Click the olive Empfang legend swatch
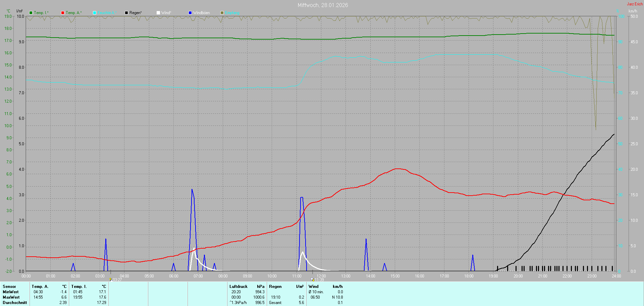The image size is (644, 306). tap(222, 13)
